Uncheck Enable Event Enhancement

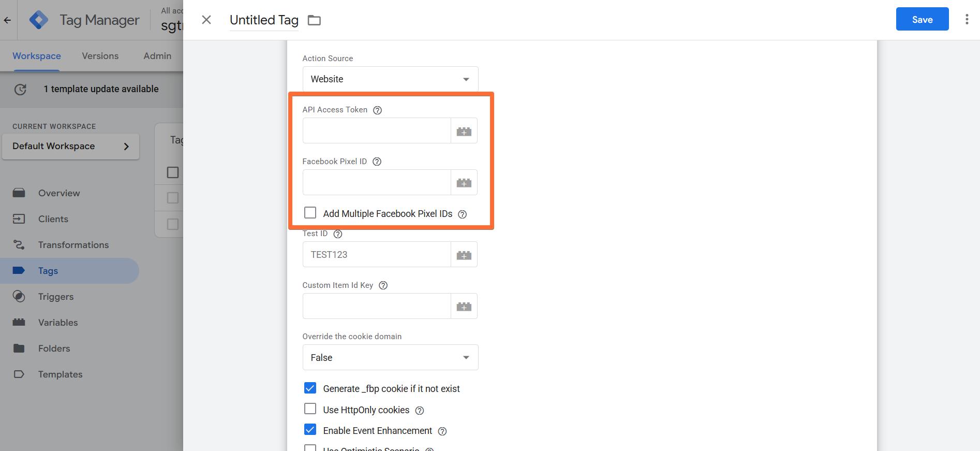[x=310, y=430]
